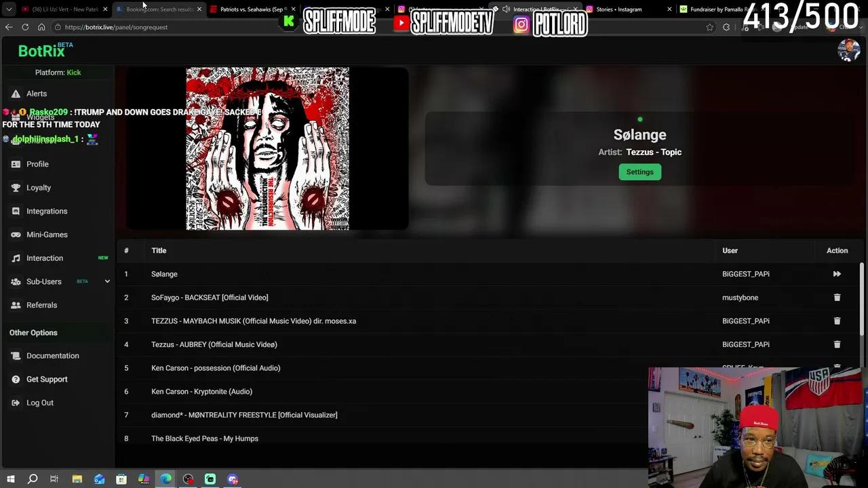The height and width of the screenshot is (488, 868).
Task: Click the Documentation monitor icon
Action: [x=16, y=356]
